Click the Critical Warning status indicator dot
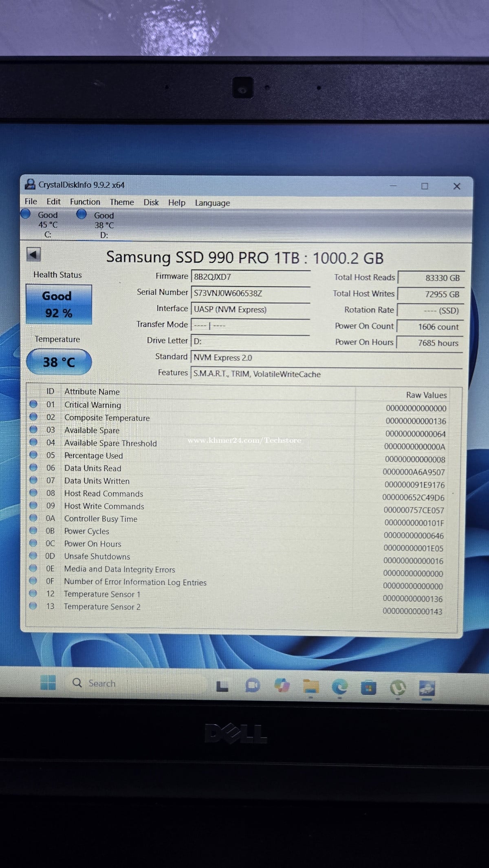This screenshot has height=868, width=489. tap(33, 404)
